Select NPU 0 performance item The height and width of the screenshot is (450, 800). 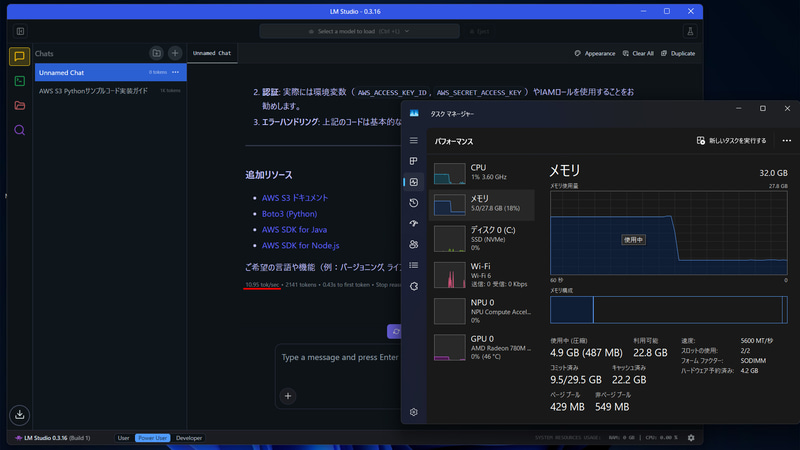(x=482, y=311)
